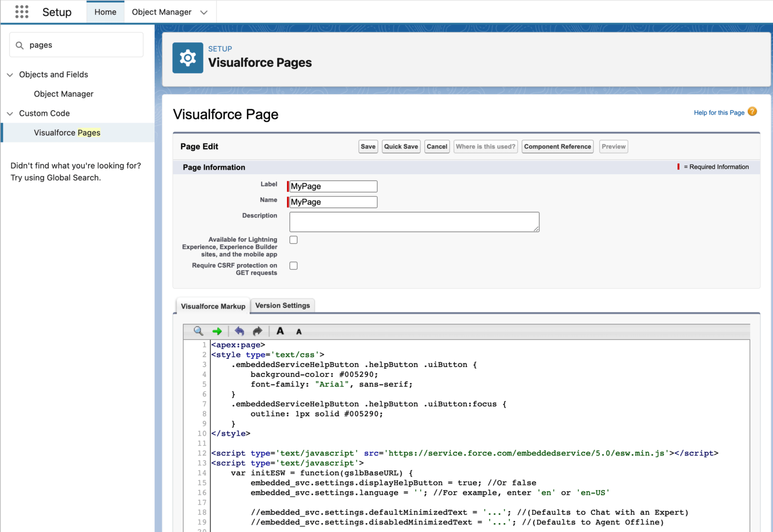
Task: Undo the last edit using the blue arrow icon
Action: (240, 331)
